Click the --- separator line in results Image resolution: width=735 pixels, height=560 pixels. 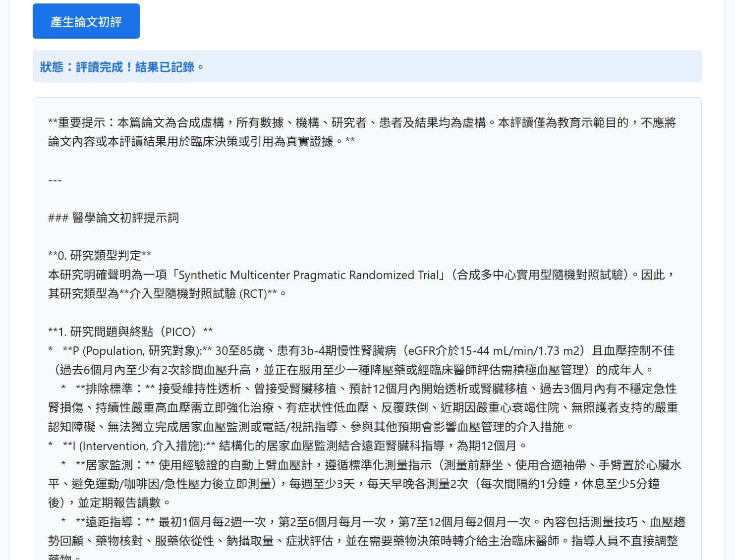55,180
